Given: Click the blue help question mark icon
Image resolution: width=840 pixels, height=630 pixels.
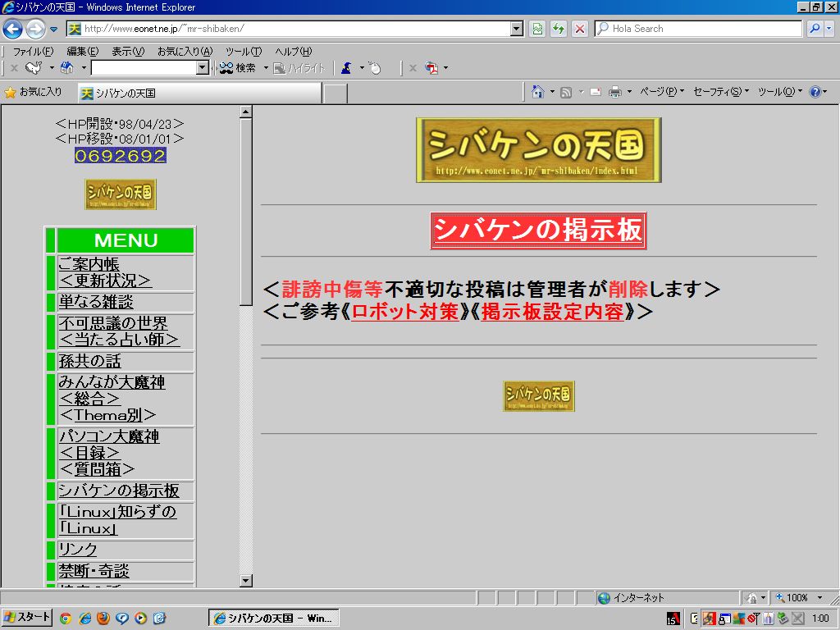Looking at the screenshot, I should click(x=815, y=92).
